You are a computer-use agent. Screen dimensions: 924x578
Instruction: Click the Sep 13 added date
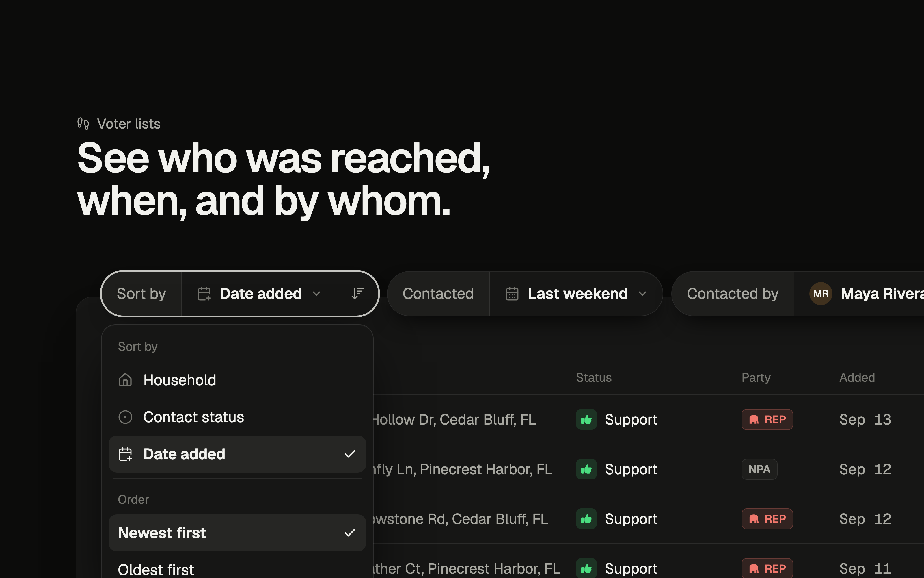pos(865,419)
